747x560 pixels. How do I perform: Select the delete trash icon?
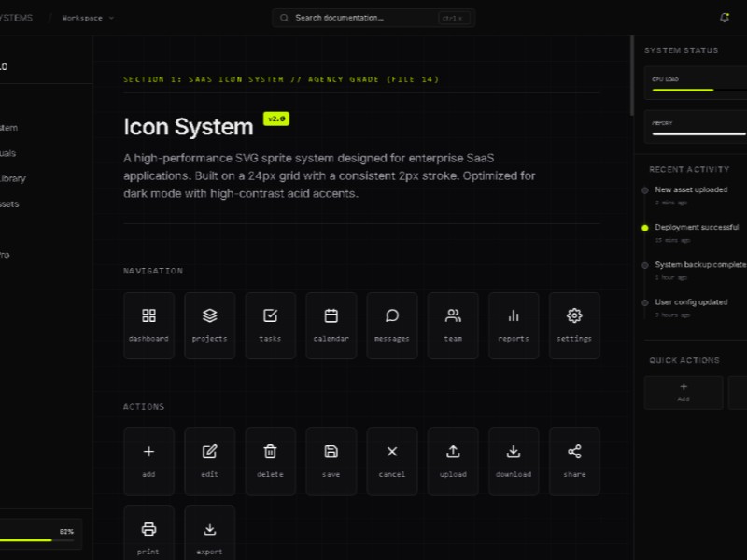coord(270,460)
